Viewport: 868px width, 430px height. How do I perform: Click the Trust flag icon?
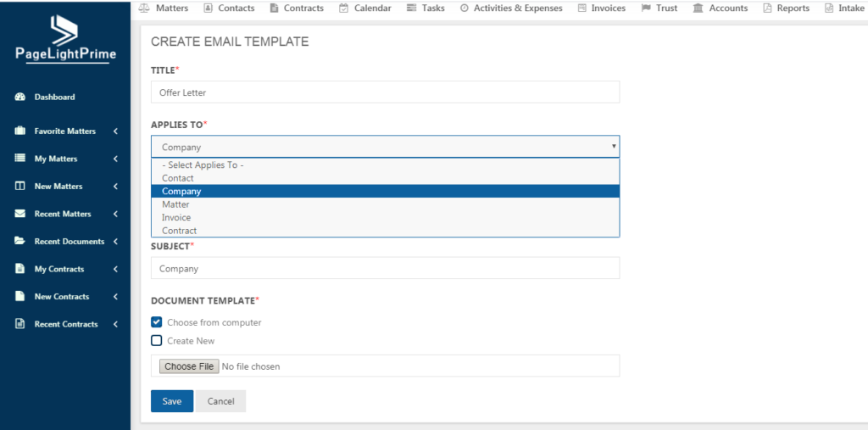646,8
